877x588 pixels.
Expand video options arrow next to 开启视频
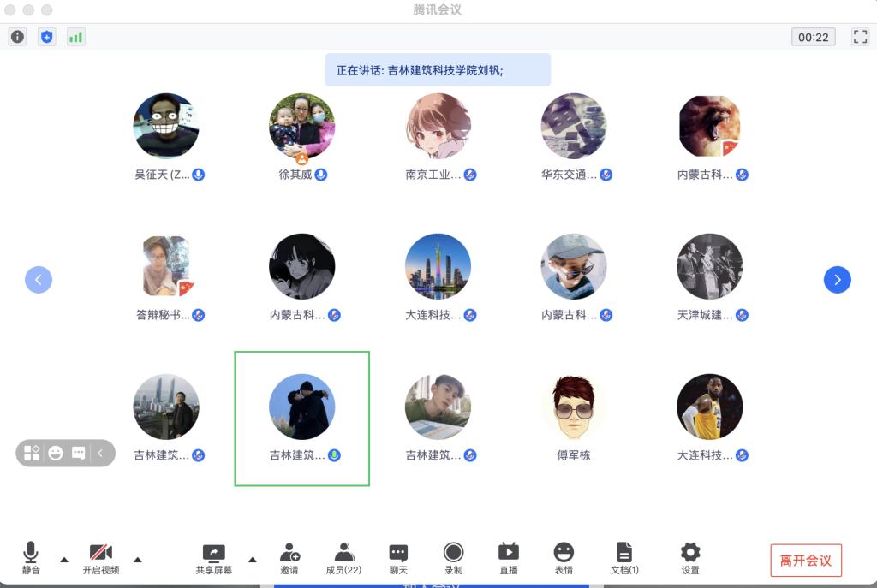click(x=137, y=560)
